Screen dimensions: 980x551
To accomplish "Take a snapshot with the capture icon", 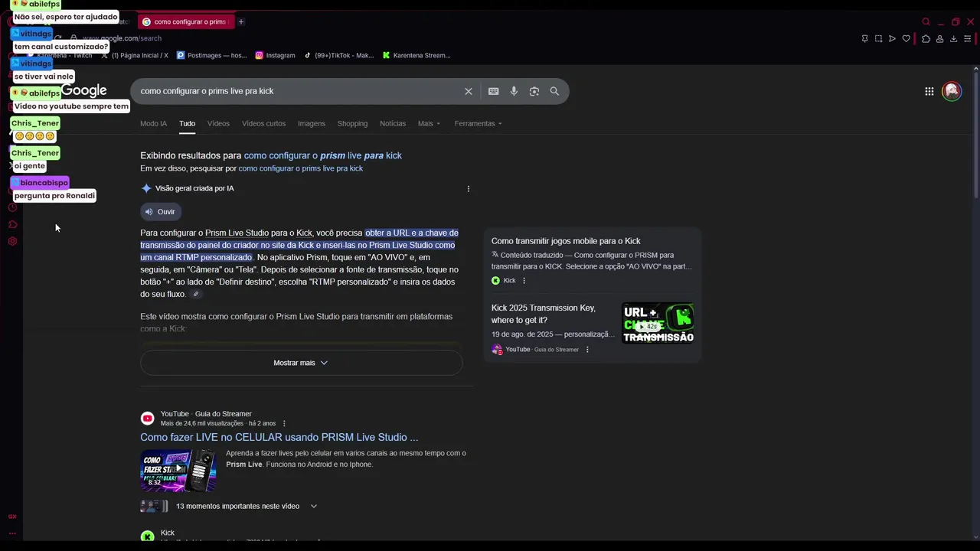I will pos(878,38).
